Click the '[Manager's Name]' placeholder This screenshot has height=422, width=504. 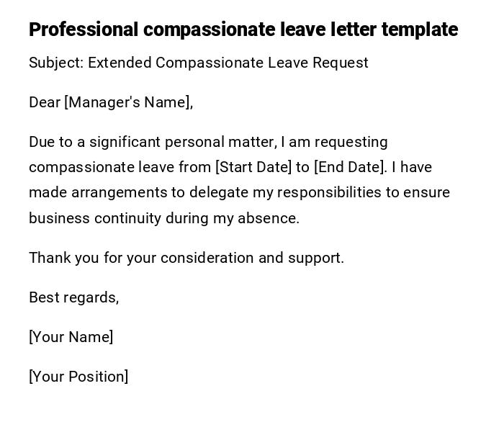click(x=129, y=102)
